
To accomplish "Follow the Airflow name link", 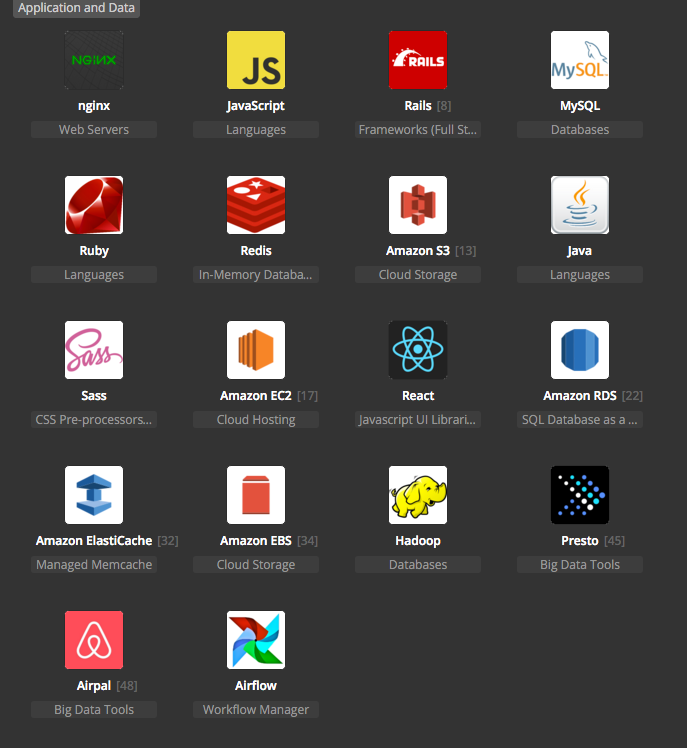I will pos(256,686).
